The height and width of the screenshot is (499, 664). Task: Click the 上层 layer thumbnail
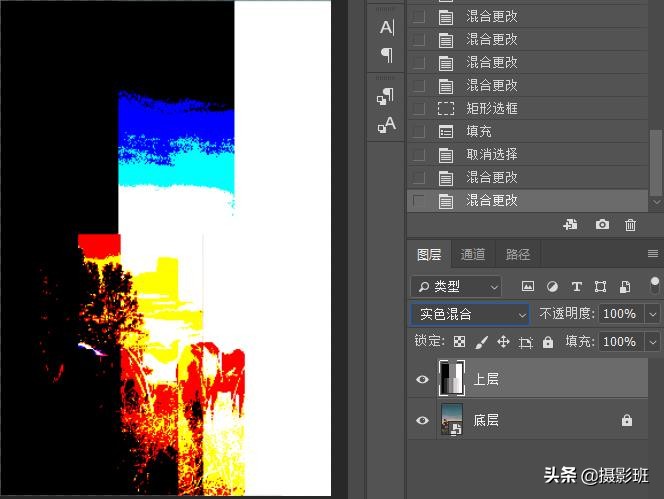[451, 378]
